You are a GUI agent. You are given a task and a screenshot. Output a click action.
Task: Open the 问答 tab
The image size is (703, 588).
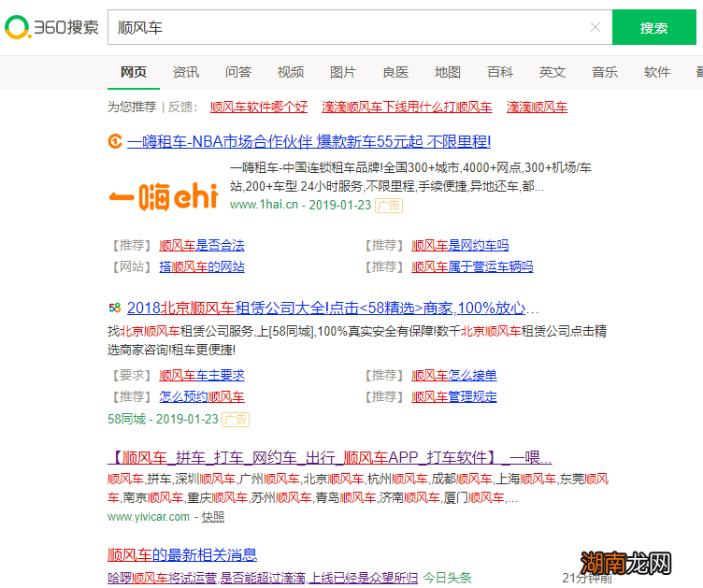pyautogui.click(x=238, y=72)
